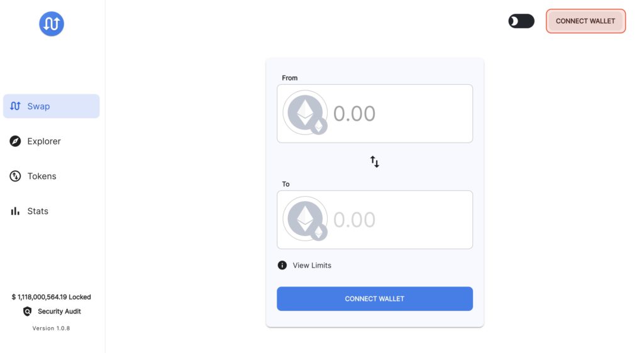Click the top-right Connect Wallet button
Image resolution: width=644 pixels, height=353 pixels.
click(586, 21)
